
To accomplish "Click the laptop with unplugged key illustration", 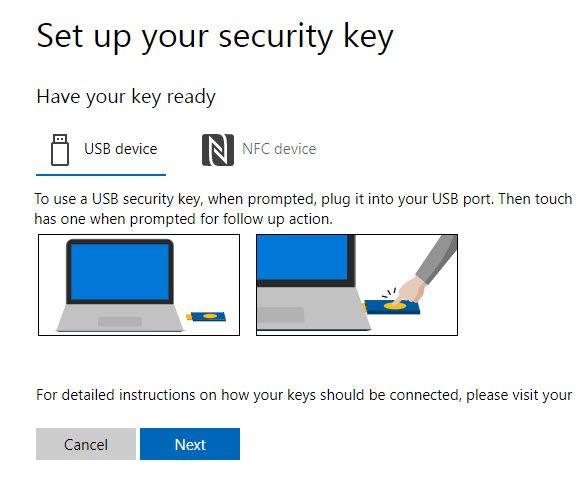I will click(139, 285).
